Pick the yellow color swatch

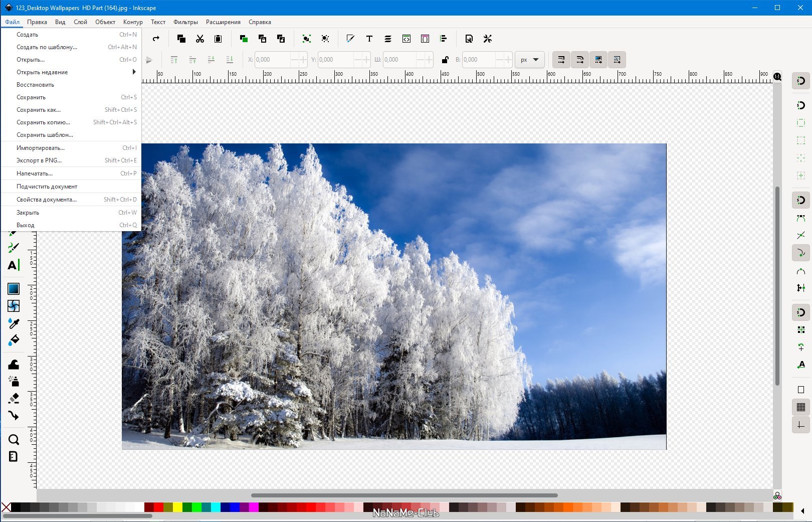[177, 507]
